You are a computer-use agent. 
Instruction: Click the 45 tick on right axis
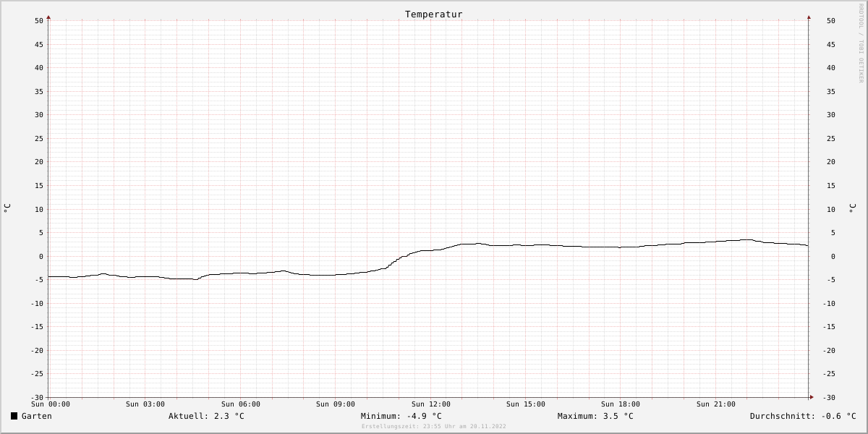(x=830, y=45)
